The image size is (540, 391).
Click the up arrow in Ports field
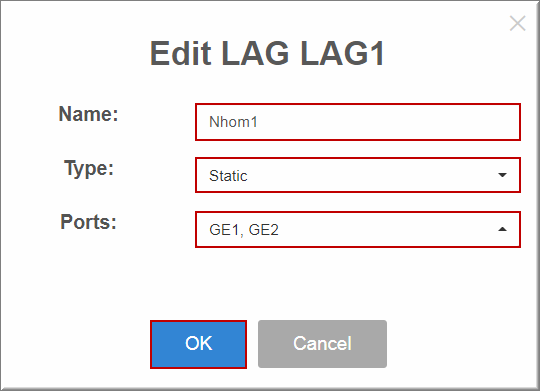[x=502, y=229]
